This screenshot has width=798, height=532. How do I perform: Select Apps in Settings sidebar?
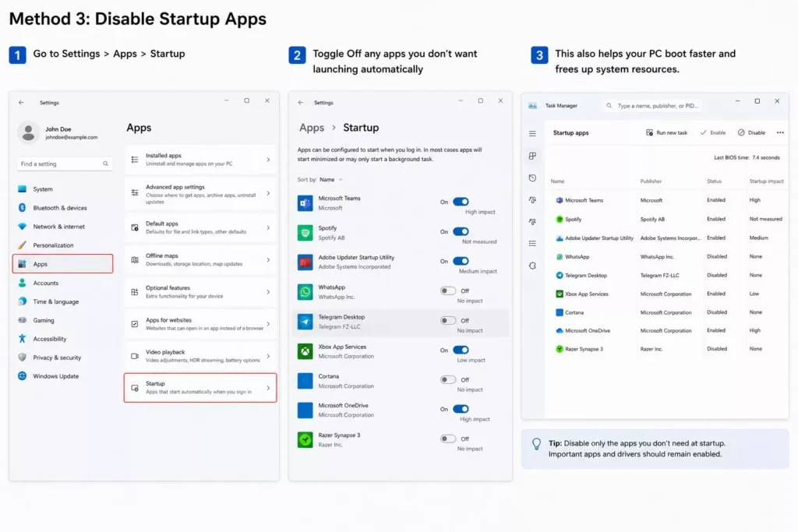coord(62,264)
